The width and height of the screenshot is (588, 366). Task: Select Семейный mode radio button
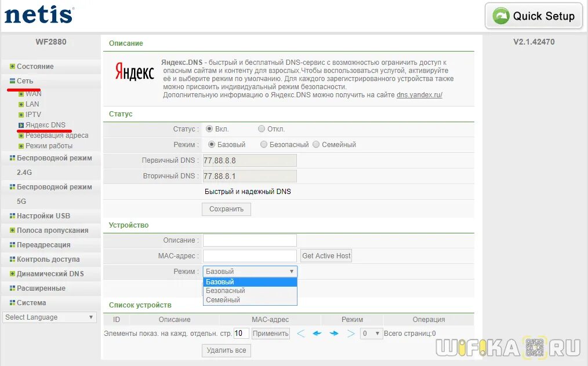[x=316, y=144]
